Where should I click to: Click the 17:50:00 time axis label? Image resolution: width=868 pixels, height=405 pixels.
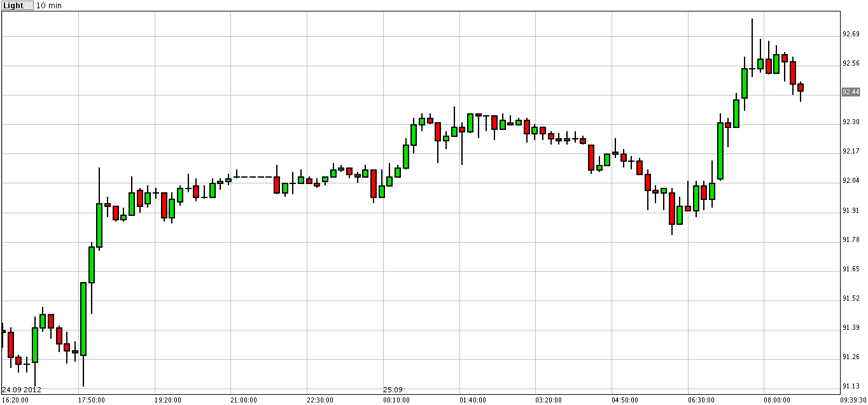coord(92,400)
